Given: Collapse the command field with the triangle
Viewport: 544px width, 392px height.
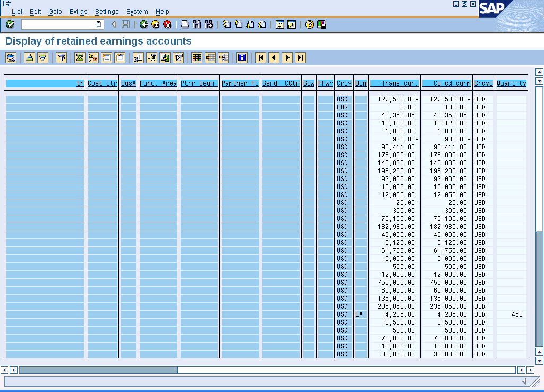Looking at the screenshot, I should [114, 24].
